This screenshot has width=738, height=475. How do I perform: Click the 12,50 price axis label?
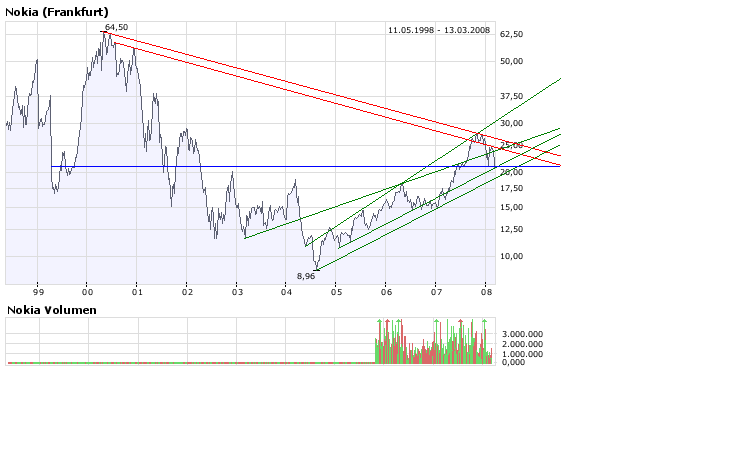(x=512, y=229)
